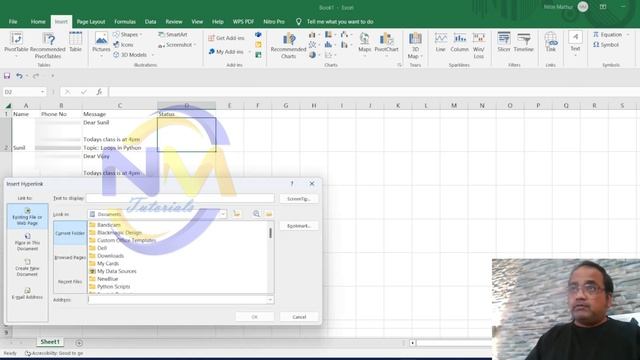
Task: Choose the Recent Files view
Action: pyautogui.click(x=70, y=282)
